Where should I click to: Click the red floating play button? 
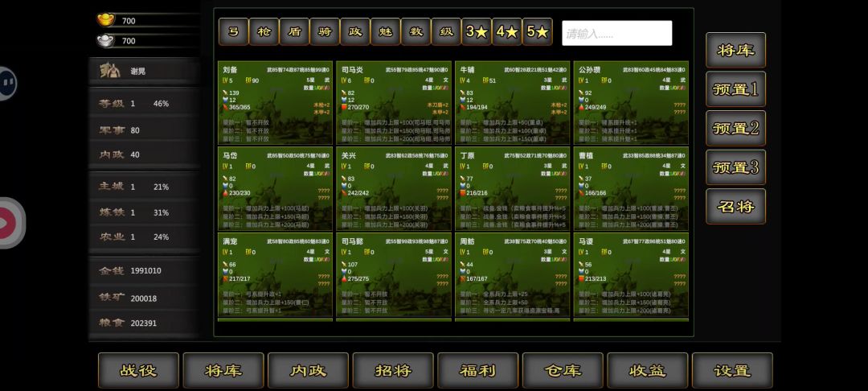[x=10, y=222]
